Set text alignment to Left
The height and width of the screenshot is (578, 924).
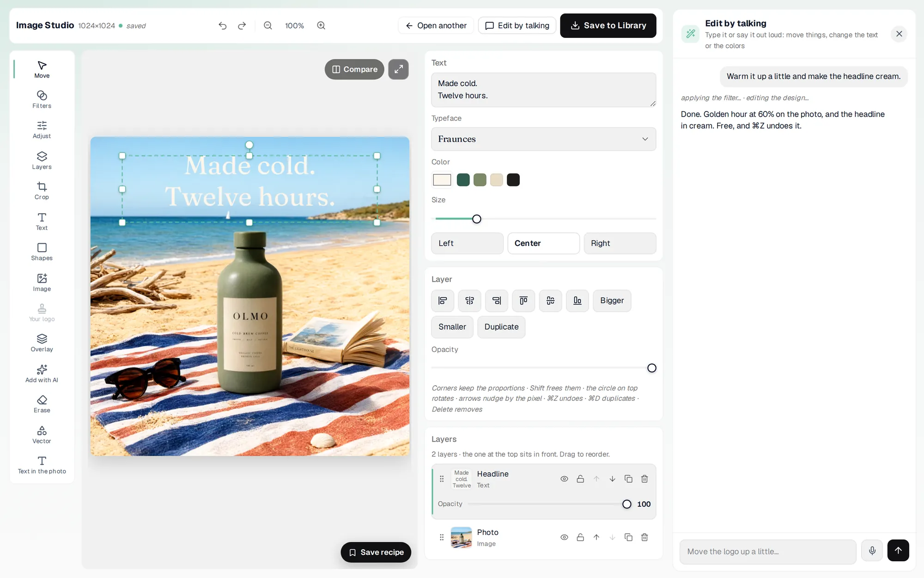point(467,243)
